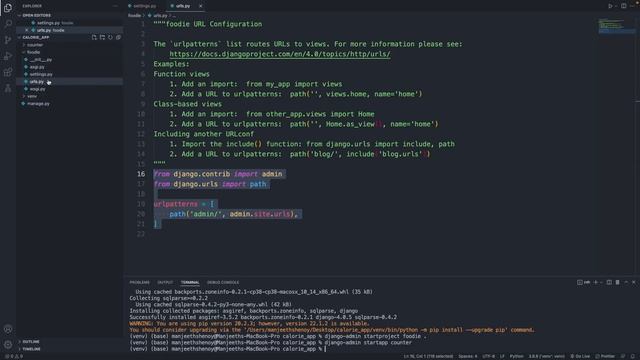Click the Split Terminal icon in the panel
This screenshot has width=640, height=360.
coord(609,282)
